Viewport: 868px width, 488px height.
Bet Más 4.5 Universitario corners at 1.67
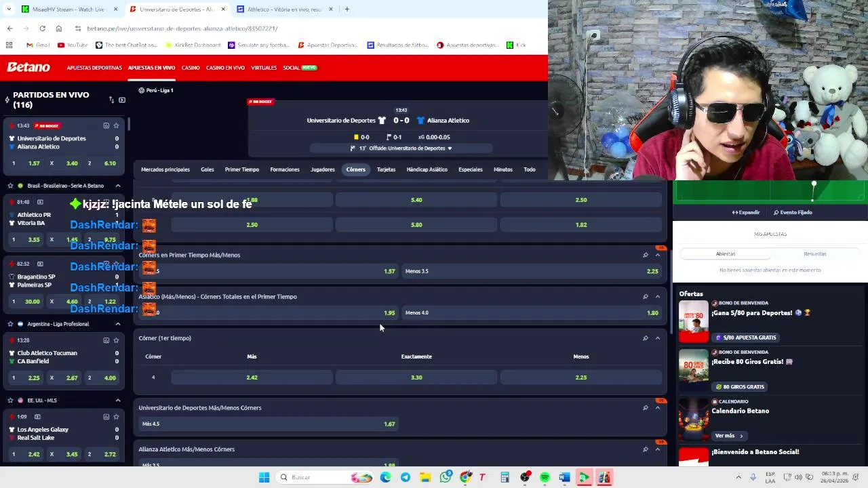269,424
